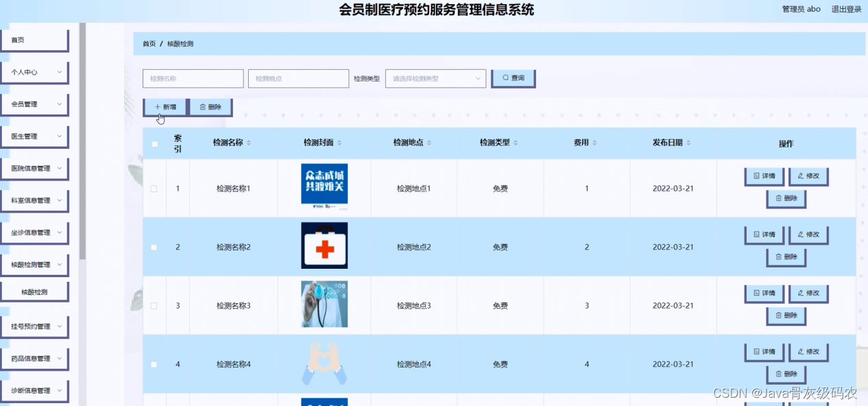868x406 pixels.
Task: Open the 请选择检测类型 dropdown
Action: pyautogui.click(x=435, y=78)
